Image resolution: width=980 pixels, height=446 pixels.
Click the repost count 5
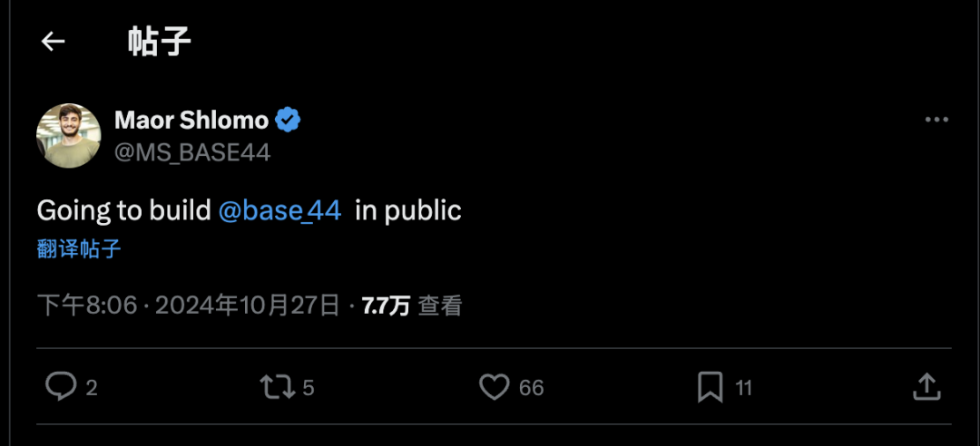[309, 388]
